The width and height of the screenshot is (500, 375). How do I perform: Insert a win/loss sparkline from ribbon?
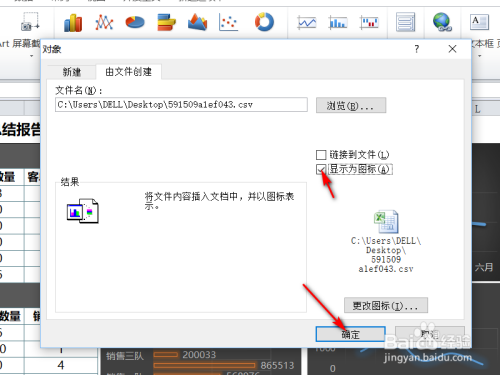click(x=369, y=23)
